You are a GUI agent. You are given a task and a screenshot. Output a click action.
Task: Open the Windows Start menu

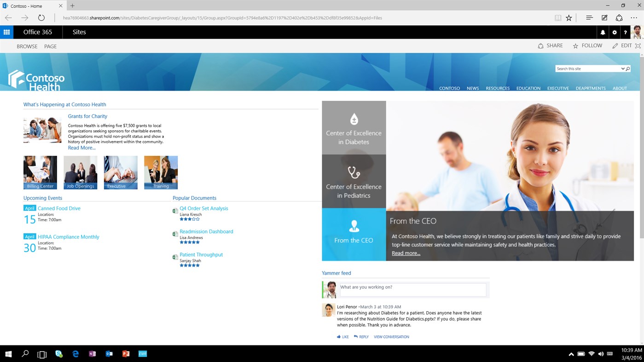tap(8, 354)
